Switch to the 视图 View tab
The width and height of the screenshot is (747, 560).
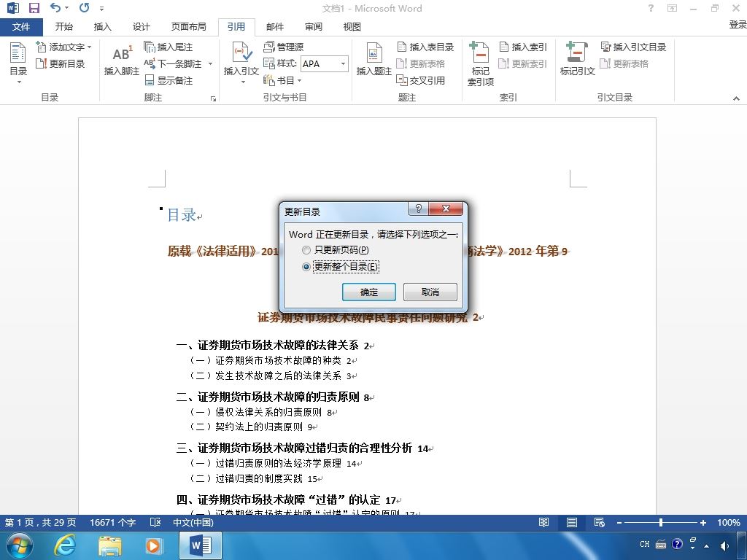click(352, 27)
